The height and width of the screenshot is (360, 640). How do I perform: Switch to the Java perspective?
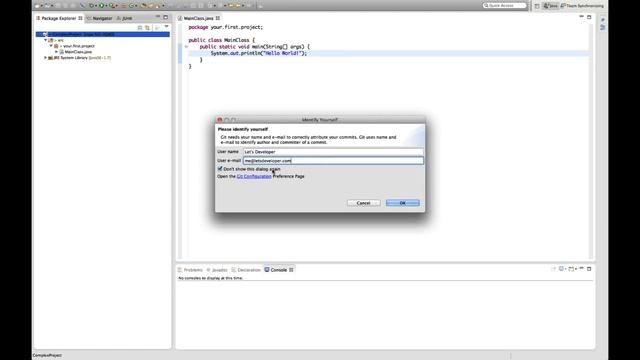pyautogui.click(x=551, y=6)
